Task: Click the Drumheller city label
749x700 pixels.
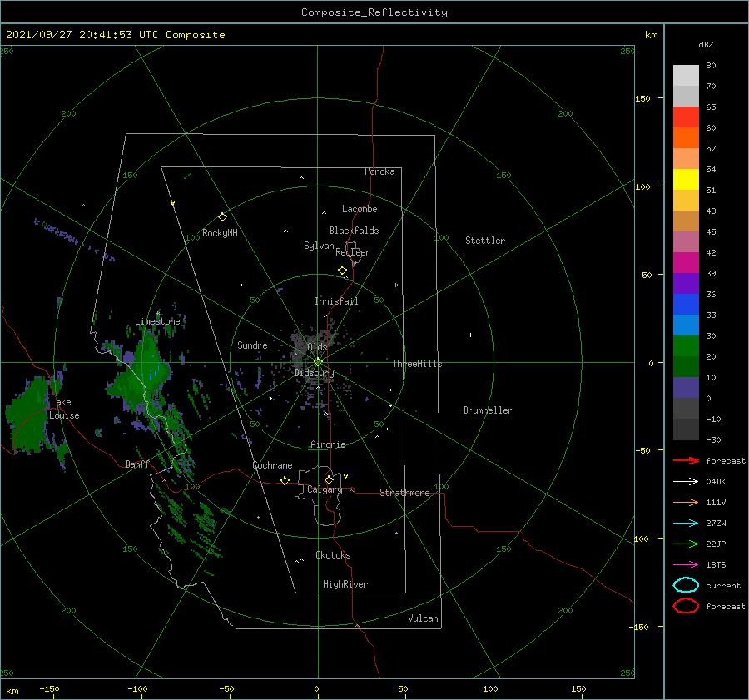Action: (488, 410)
